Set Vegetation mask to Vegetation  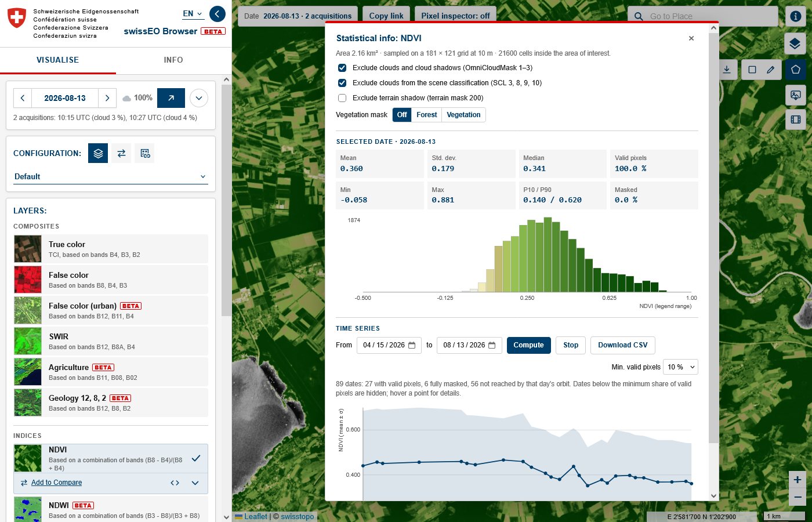[463, 115]
